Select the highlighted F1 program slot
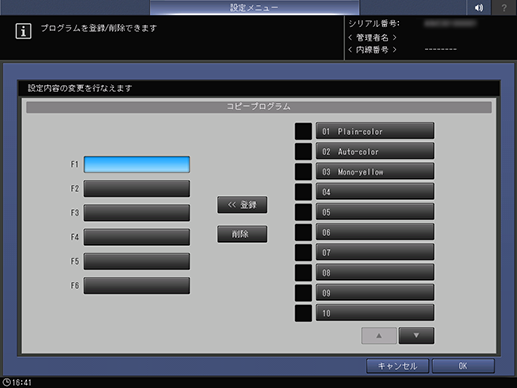The height and width of the screenshot is (388, 517). click(x=137, y=164)
